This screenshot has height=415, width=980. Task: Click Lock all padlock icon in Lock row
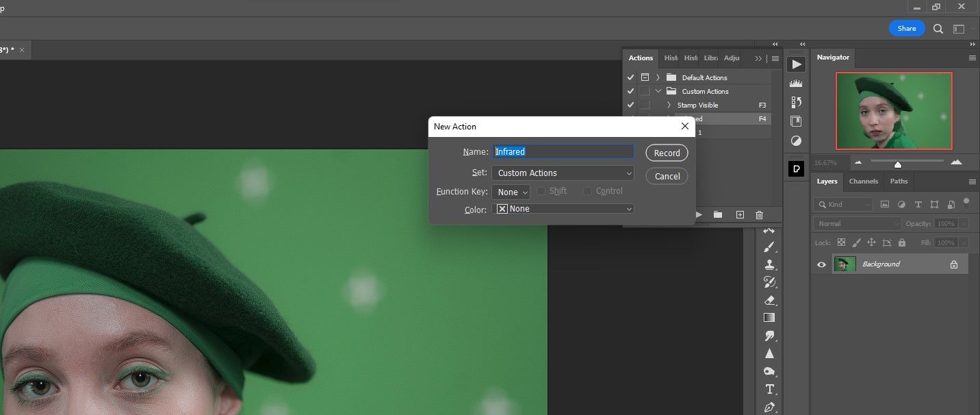(902, 242)
